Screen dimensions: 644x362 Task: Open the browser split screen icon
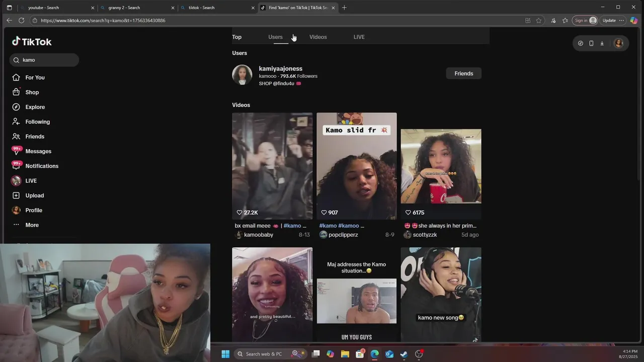click(x=528, y=21)
